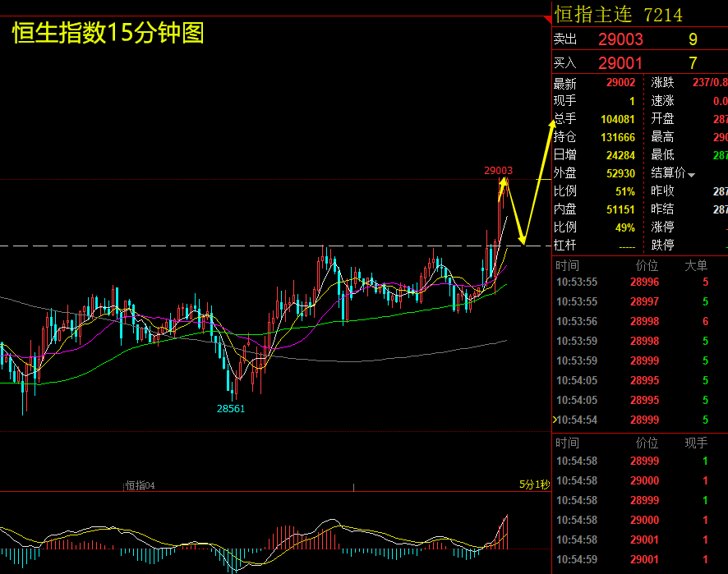
Task: Click the red corner triangle above the chart
Action: 548,20
